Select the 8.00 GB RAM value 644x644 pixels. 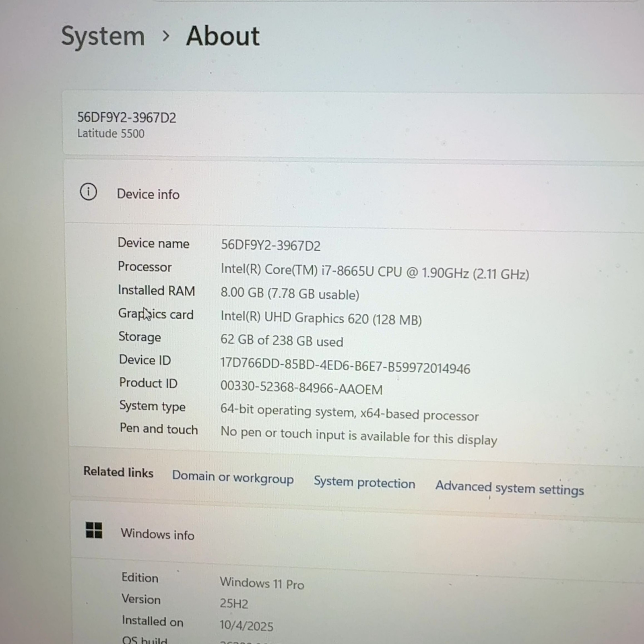point(290,293)
